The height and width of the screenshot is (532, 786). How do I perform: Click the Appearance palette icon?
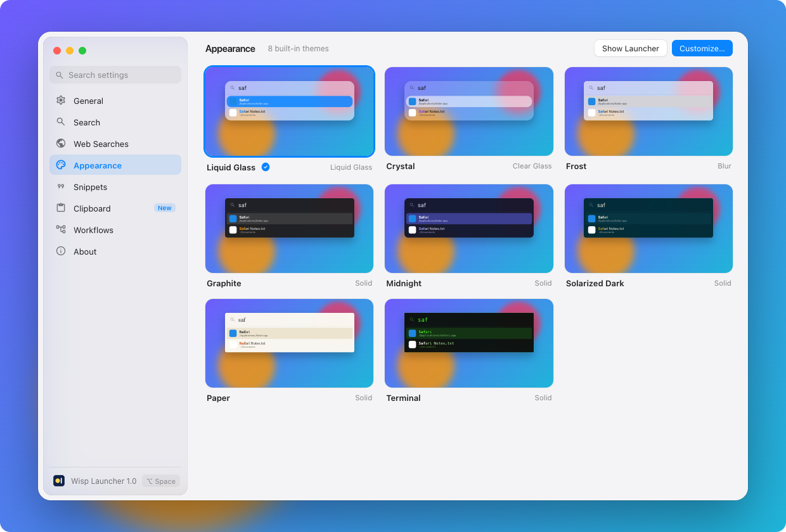61,165
